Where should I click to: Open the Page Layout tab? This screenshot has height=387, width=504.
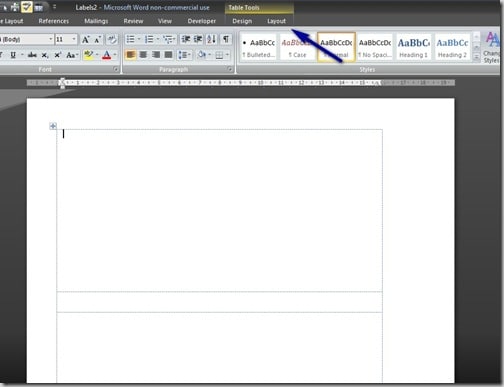tap(12, 21)
